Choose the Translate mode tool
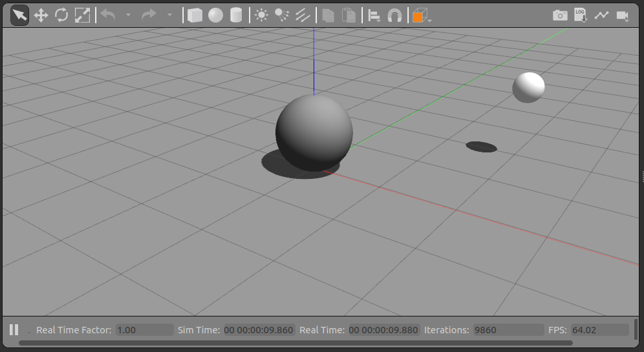 pos(41,16)
